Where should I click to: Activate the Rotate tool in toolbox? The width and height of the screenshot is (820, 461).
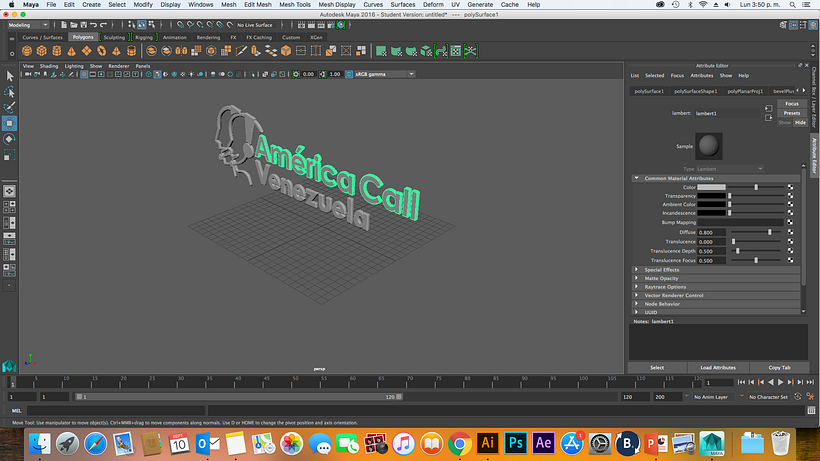(x=9, y=139)
